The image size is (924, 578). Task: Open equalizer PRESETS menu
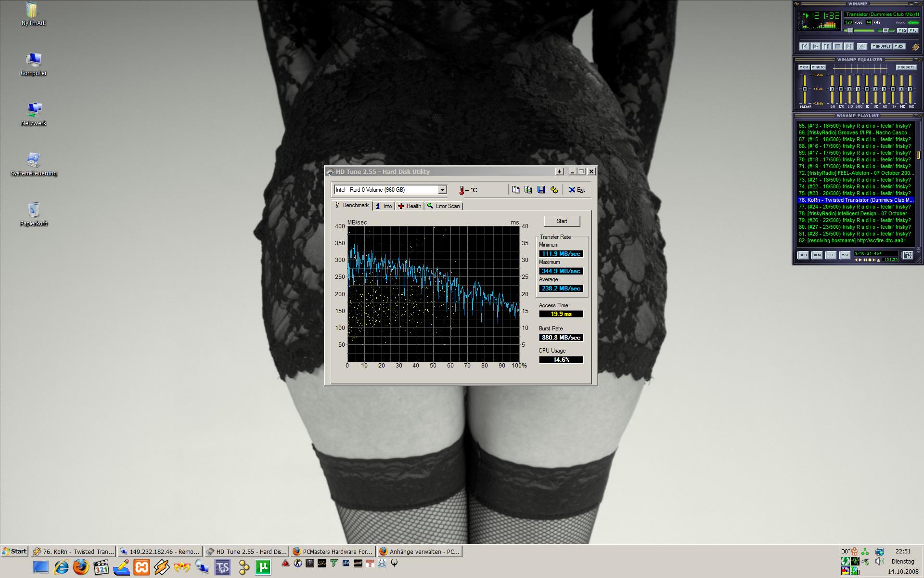[x=906, y=67]
